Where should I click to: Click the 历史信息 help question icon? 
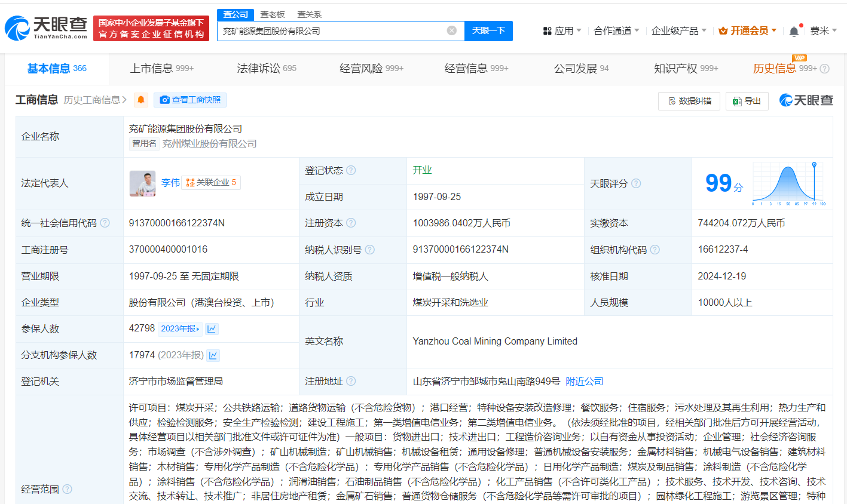(824, 69)
